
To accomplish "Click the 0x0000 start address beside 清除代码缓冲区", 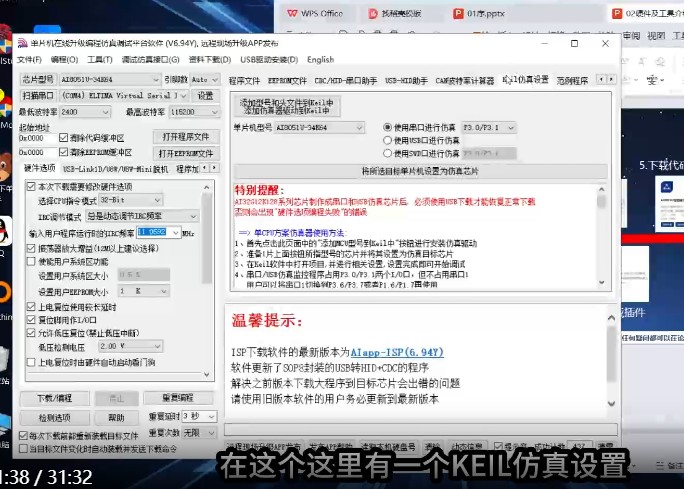I will pyautogui.click(x=36, y=138).
